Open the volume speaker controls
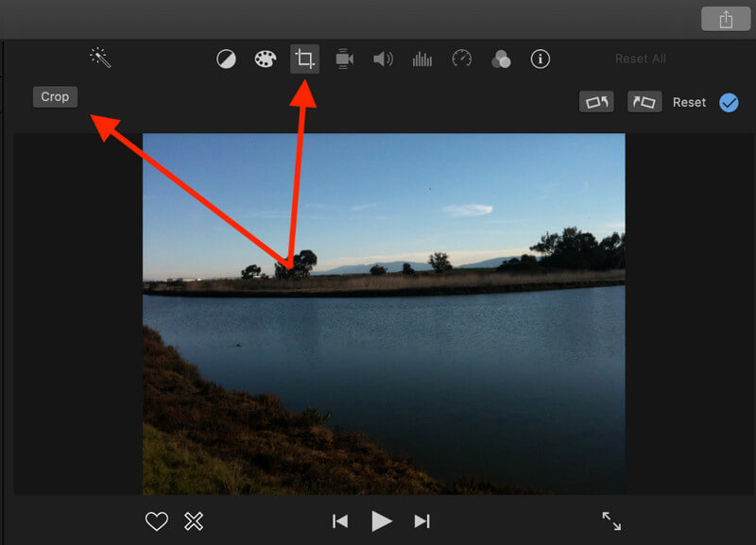This screenshot has height=545, width=756. pos(384,60)
